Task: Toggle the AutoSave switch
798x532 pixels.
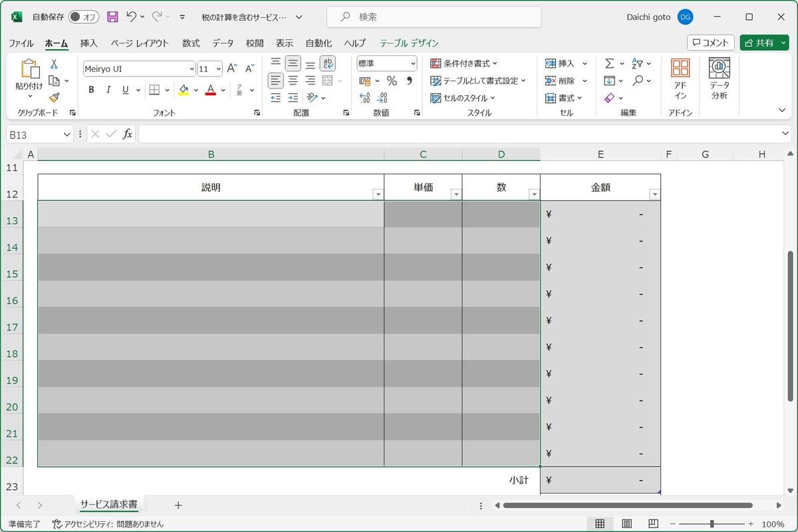Action: 83,17
